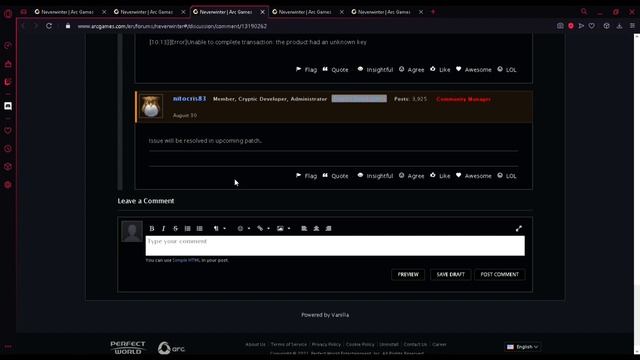
Task: Click the SAVE DRAFT button
Action: pos(451,274)
